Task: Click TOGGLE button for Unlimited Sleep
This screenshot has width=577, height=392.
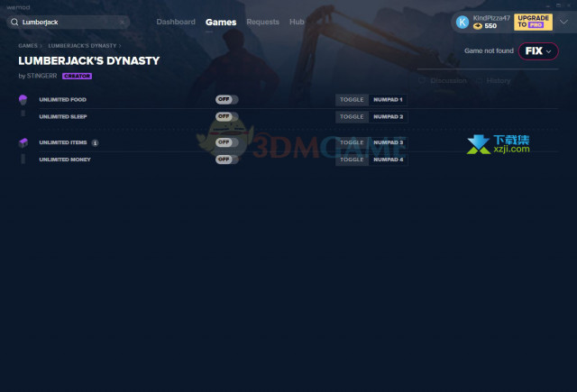Action: (352, 116)
